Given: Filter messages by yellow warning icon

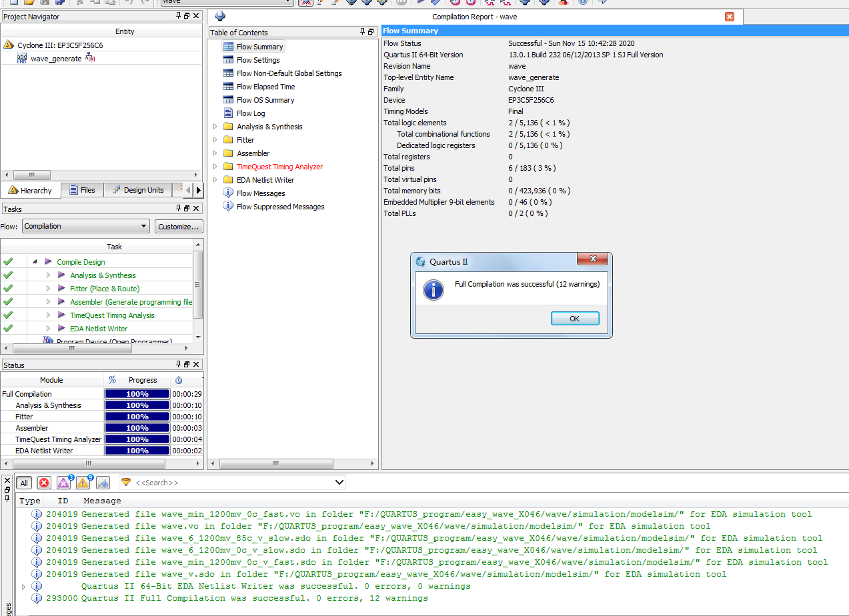Looking at the screenshot, I should coord(83,483).
